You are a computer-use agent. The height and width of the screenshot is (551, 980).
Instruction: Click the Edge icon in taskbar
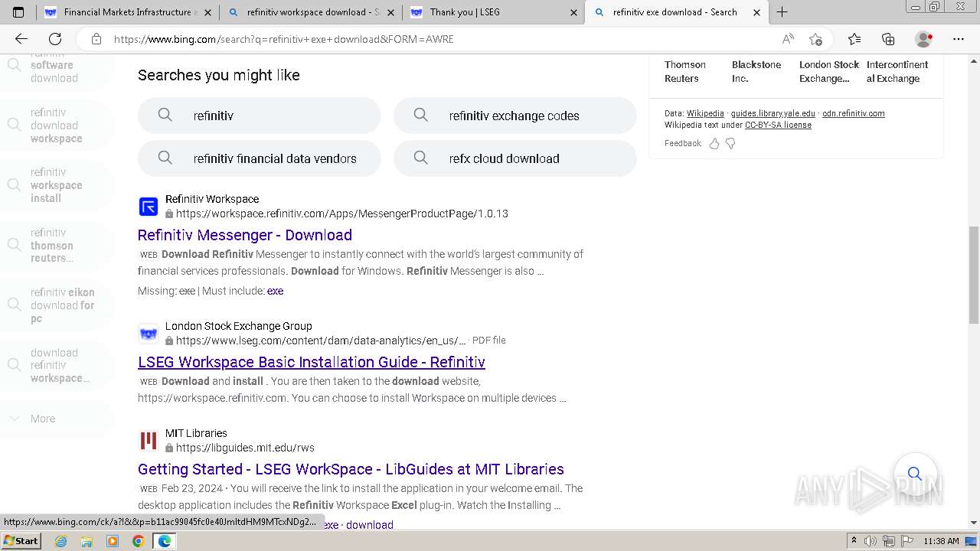pyautogui.click(x=164, y=541)
